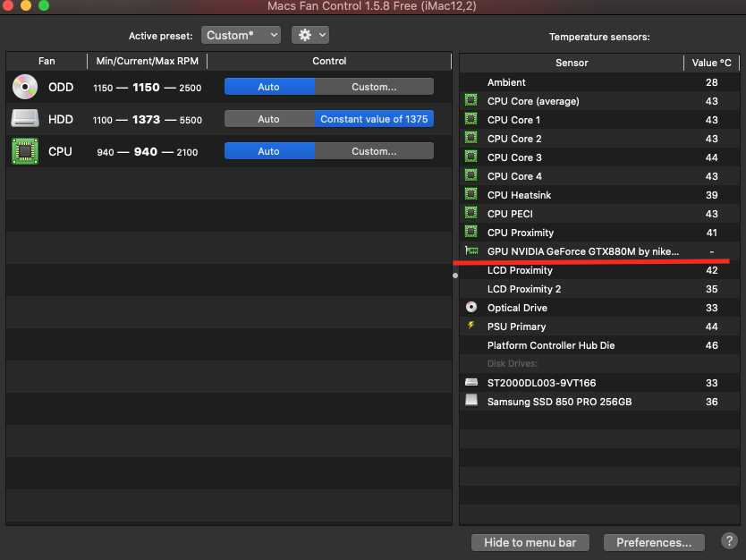Image resolution: width=746 pixels, height=560 pixels.
Task: Click the Ambient temperature value 28
Action: click(712, 82)
